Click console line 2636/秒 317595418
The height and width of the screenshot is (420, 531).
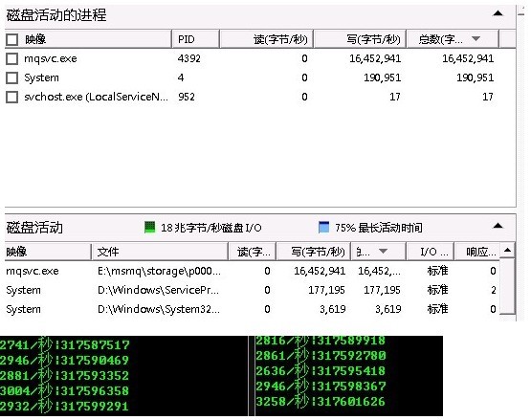coord(321,371)
